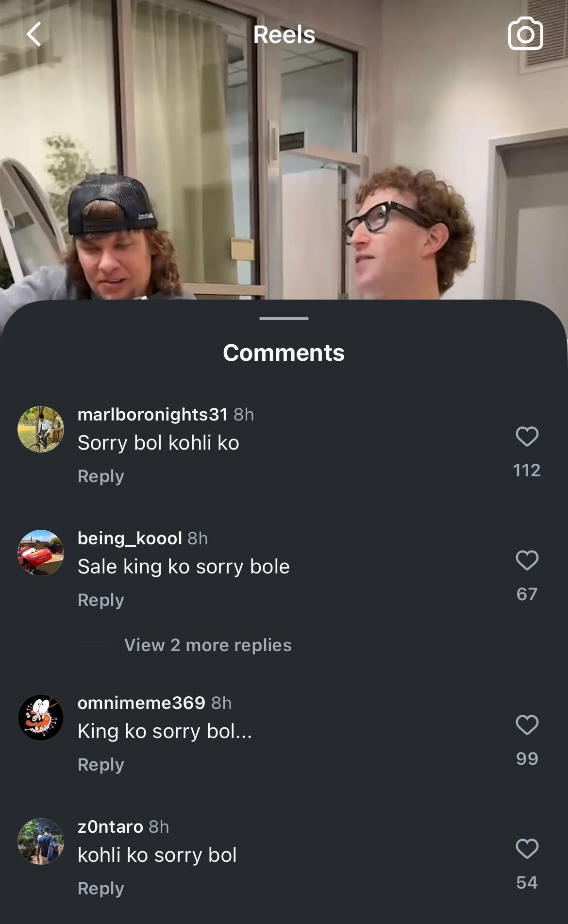
Task: Like omnimeme369's comment with heart
Action: [527, 724]
